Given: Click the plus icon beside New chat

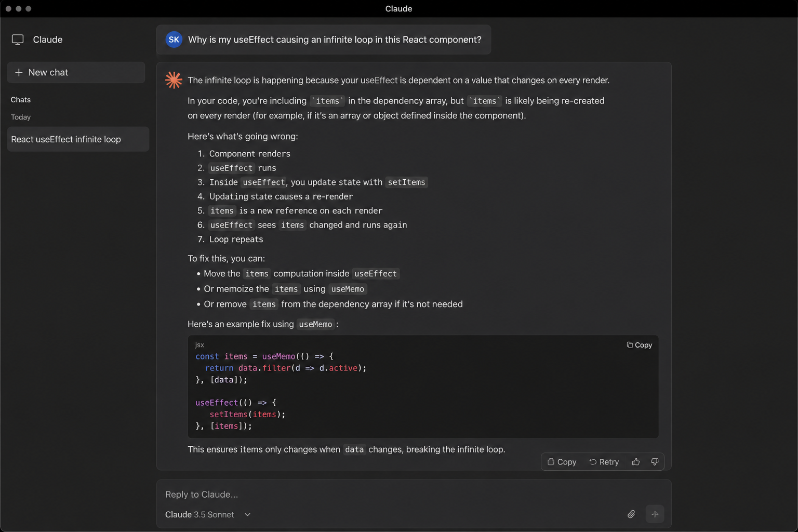Looking at the screenshot, I should 19,73.
